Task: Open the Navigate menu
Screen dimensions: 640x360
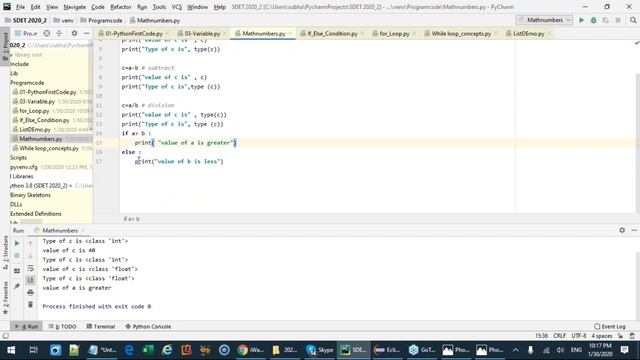Action: (x=75, y=7)
